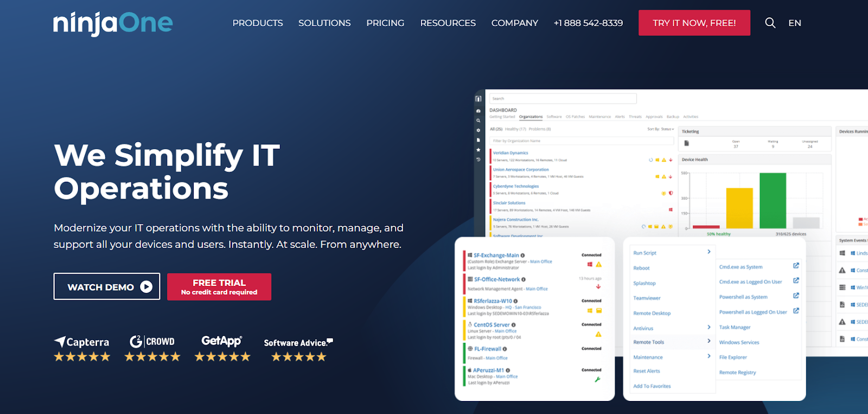
Task: Click the WATCH DEMO button
Action: click(107, 286)
